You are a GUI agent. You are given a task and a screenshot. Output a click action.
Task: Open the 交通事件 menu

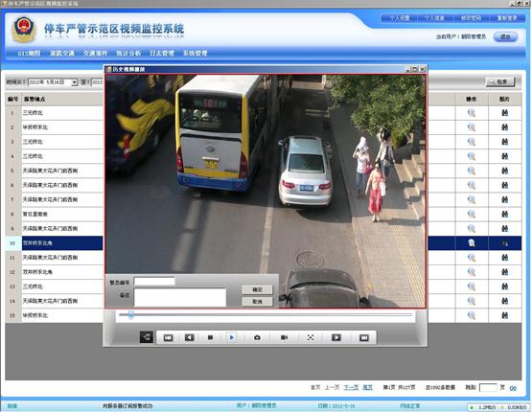point(95,54)
